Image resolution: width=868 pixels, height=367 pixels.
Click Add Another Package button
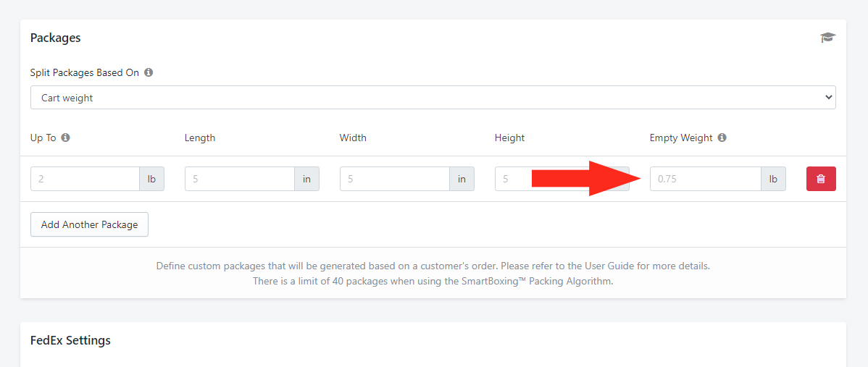coord(89,224)
